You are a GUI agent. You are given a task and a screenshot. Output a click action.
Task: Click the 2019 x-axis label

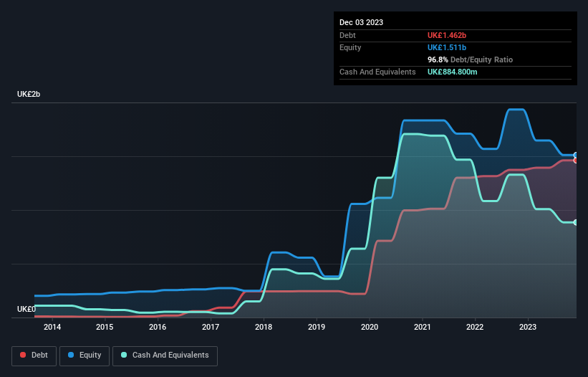pyautogui.click(x=317, y=327)
